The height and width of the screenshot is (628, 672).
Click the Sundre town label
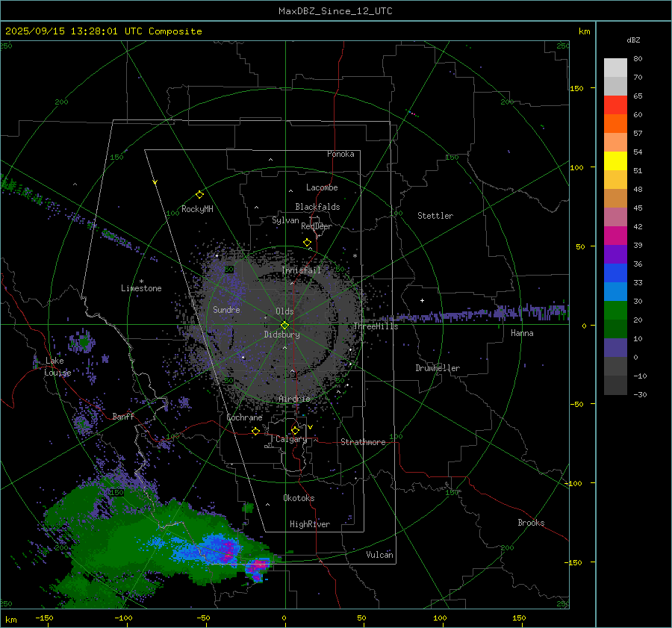click(x=226, y=309)
